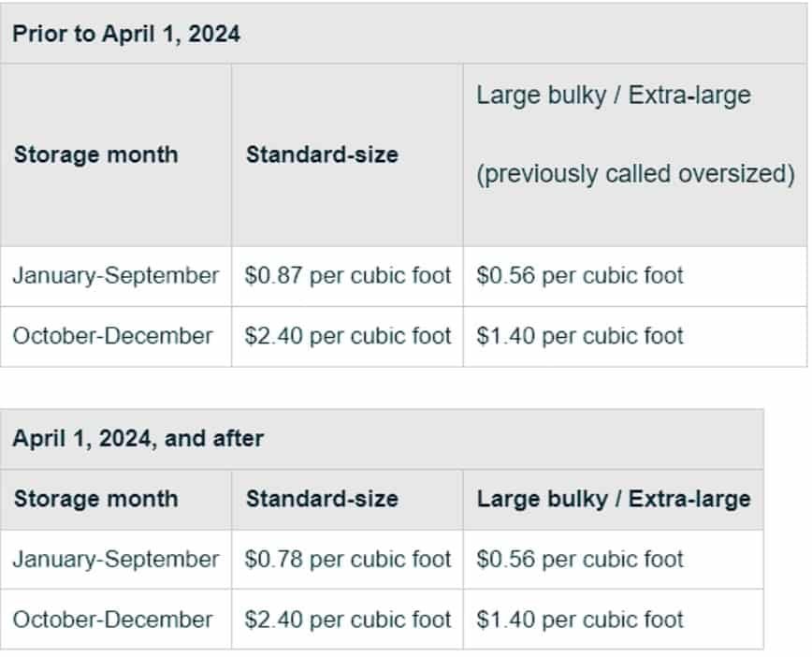The height and width of the screenshot is (657, 812).
Task: Click '(previously called oversized)' note
Action: point(635,174)
